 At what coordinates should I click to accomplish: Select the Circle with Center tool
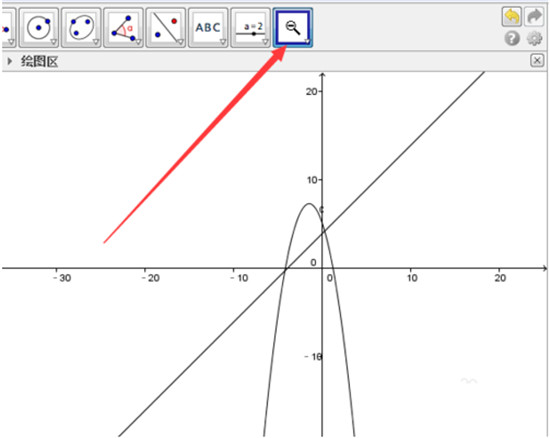pos(39,27)
